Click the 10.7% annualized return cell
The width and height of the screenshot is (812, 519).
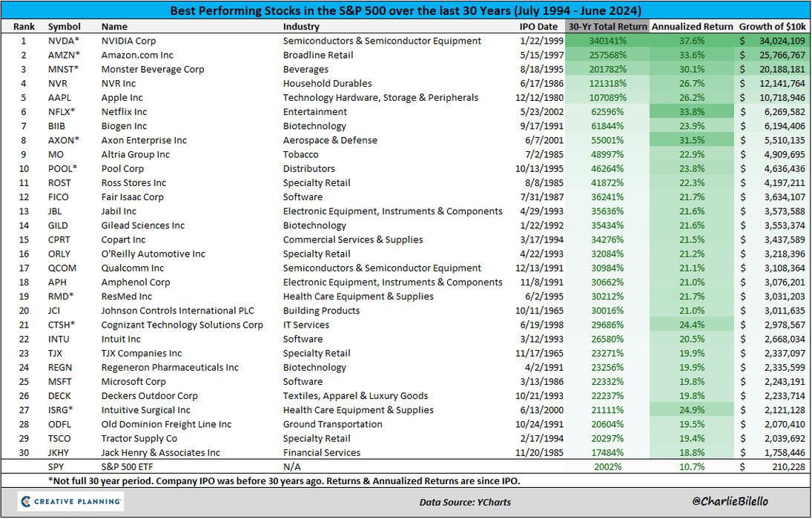tap(692, 466)
